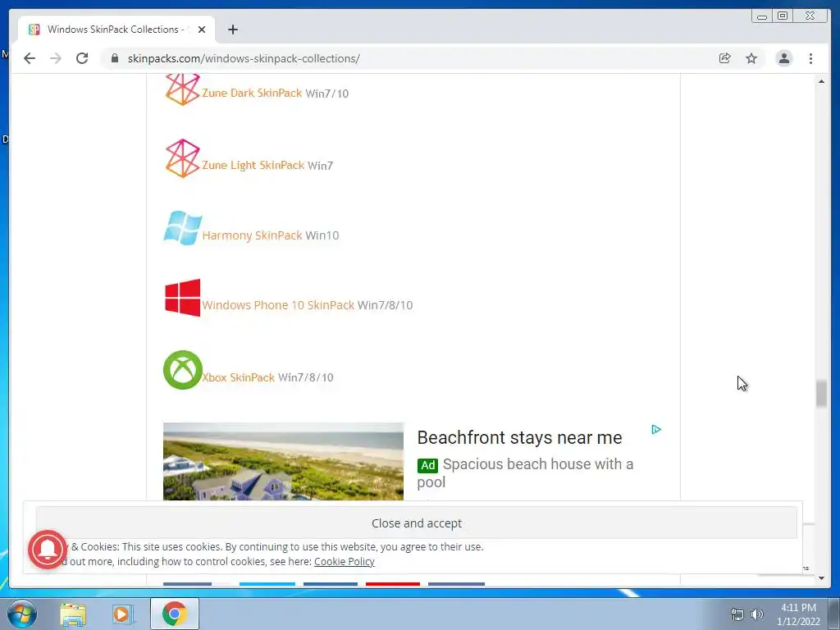Viewport: 840px width, 630px height.
Task: Open the Zune Light SkinPack link
Action: (x=253, y=165)
